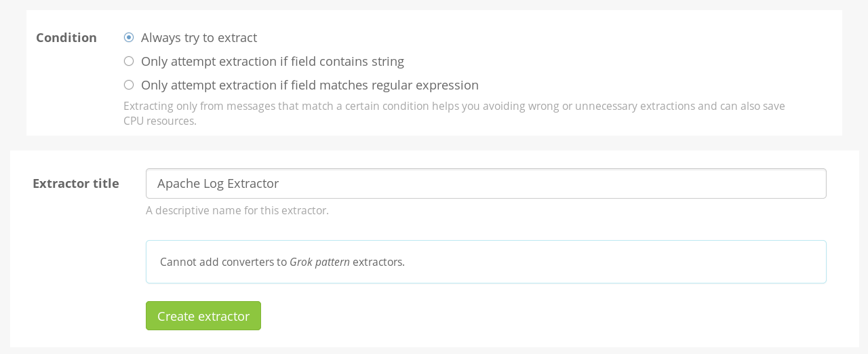
Task: Click the "field matches regular expression" label text
Action: 309,85
